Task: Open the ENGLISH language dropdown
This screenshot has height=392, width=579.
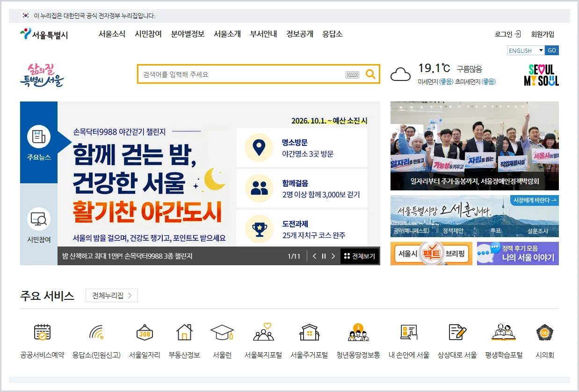Action: tap(526, 51)
